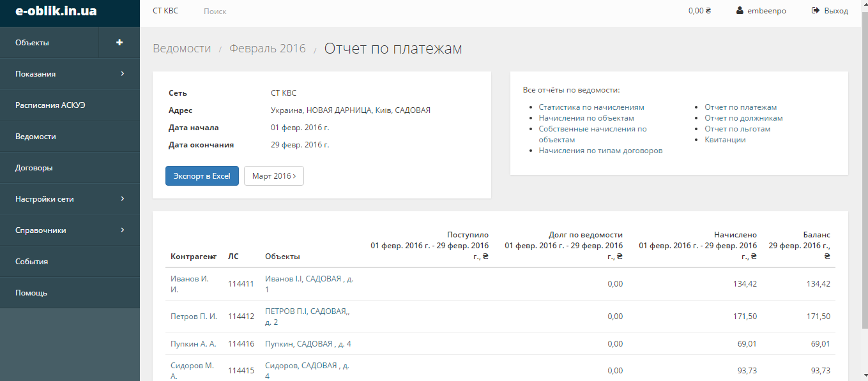Sort table by Контрагент column header
This screenshot has height=381, width=868.
click(194, 257)
